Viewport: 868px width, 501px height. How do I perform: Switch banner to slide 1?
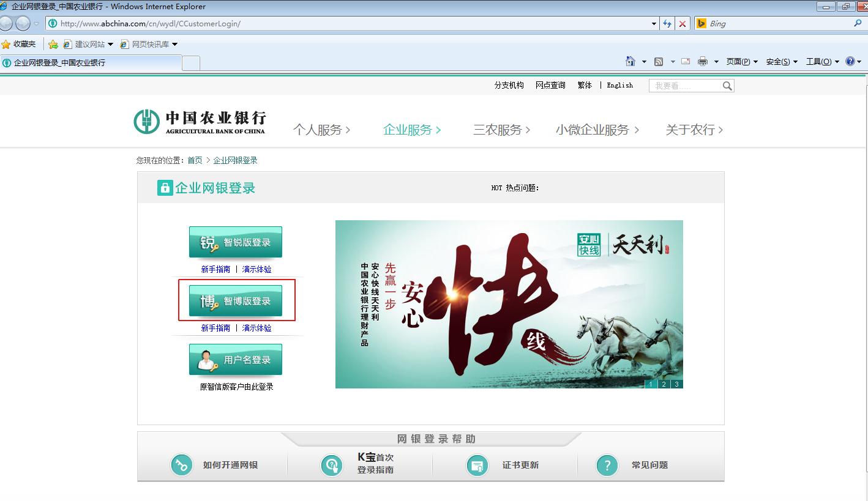coord(650,384)
